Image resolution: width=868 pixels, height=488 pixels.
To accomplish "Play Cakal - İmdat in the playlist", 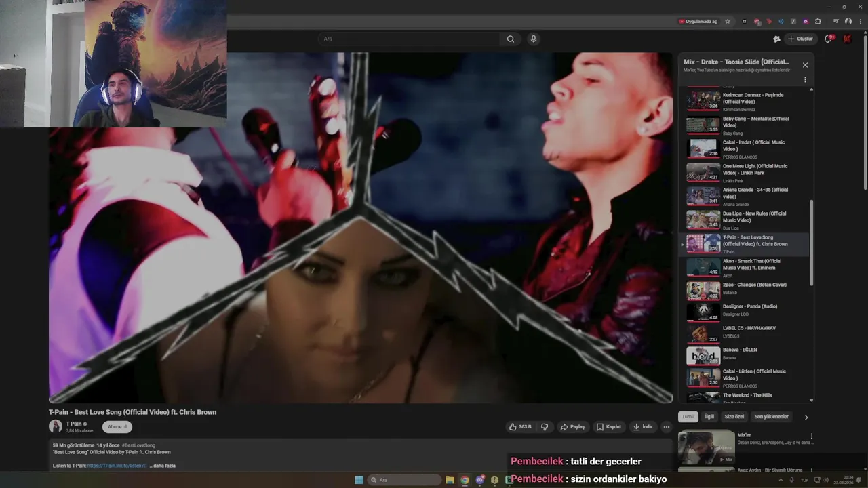I will [744, 148].
